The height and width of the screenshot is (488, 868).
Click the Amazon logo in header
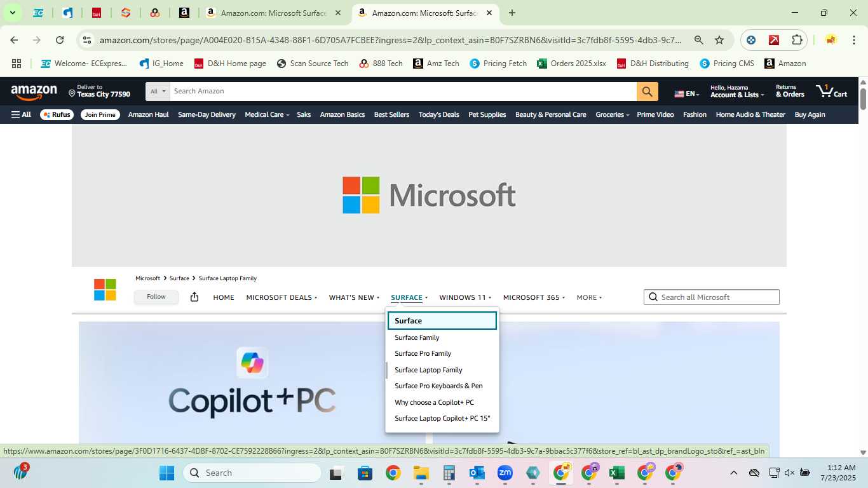(x=34, y=93)
